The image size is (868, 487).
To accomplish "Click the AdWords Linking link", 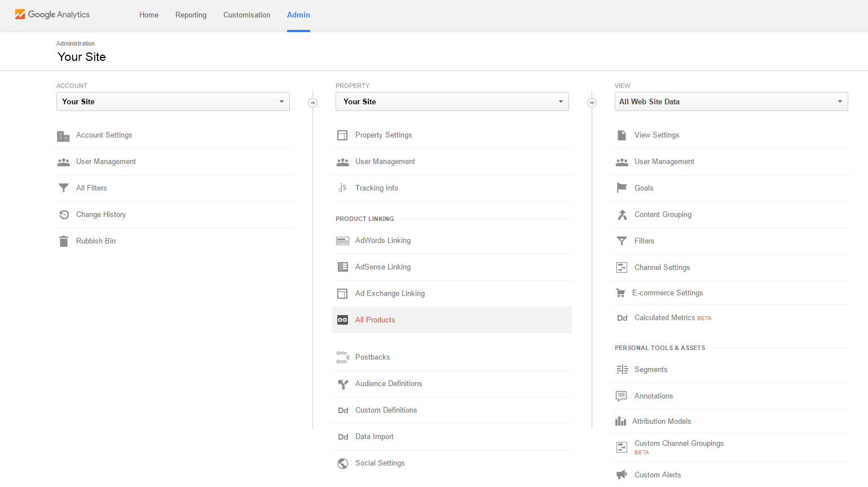I will (x=383, y=241).
